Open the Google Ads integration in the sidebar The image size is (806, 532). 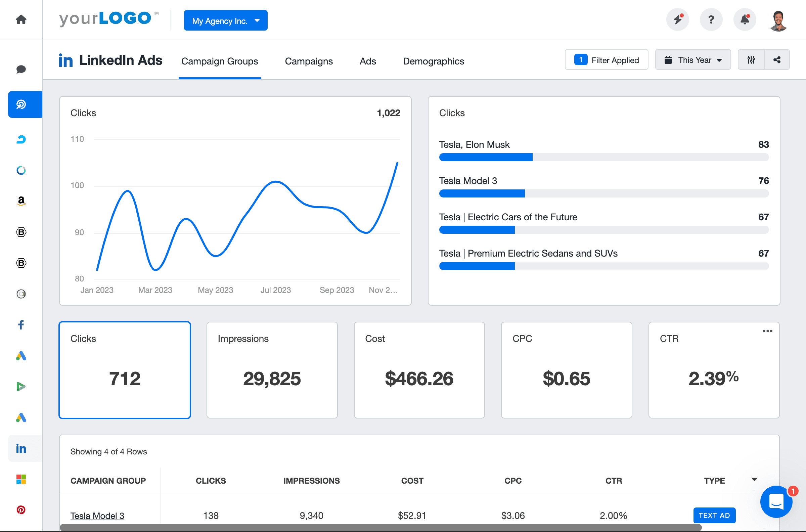[21, 356]
